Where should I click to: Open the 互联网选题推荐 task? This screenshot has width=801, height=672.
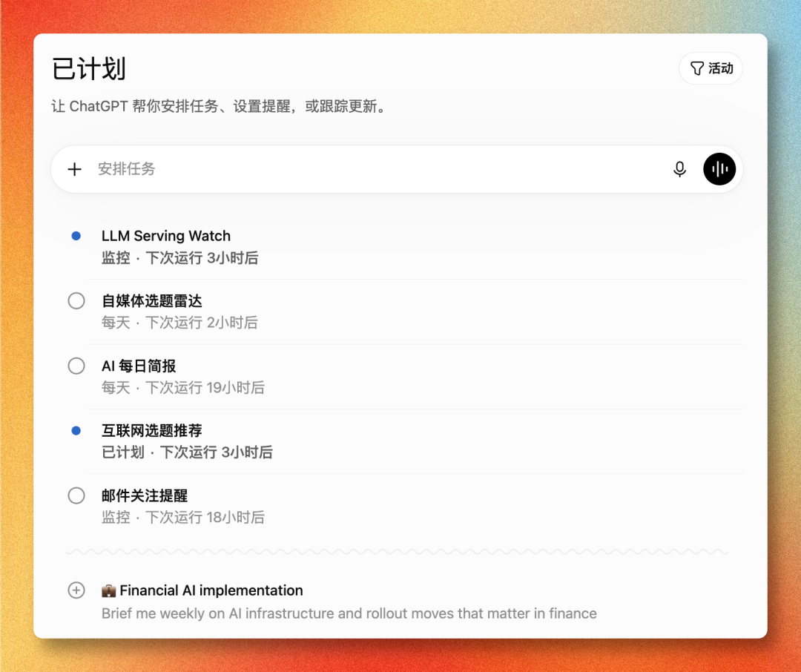(152, 431)
